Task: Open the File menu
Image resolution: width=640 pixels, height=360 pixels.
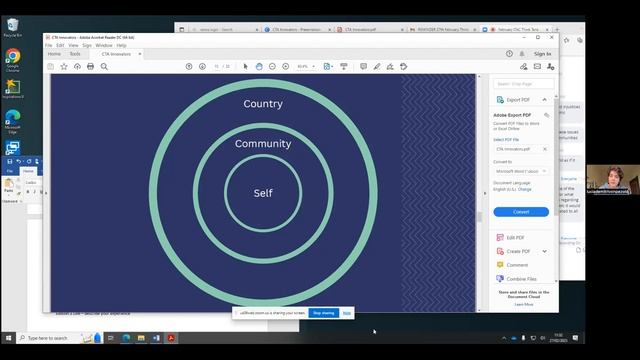Action: coord(49,45)
